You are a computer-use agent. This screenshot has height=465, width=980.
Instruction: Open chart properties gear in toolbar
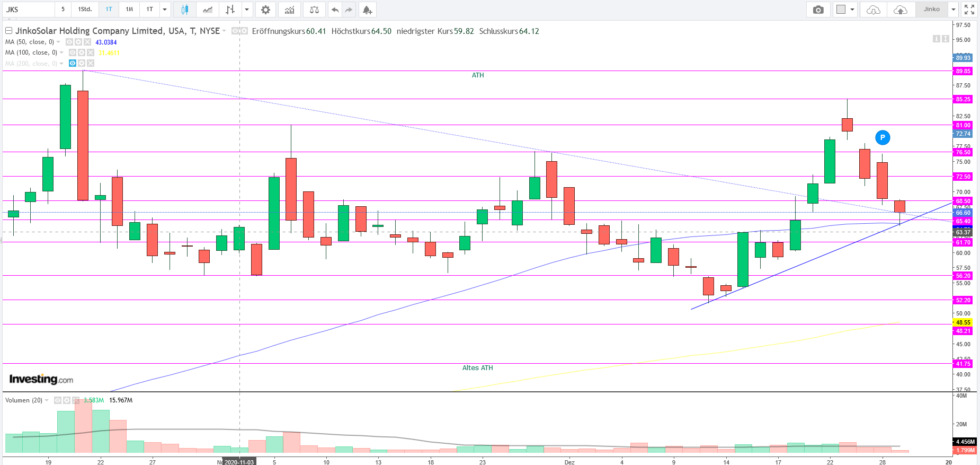(x=265, y=10)
